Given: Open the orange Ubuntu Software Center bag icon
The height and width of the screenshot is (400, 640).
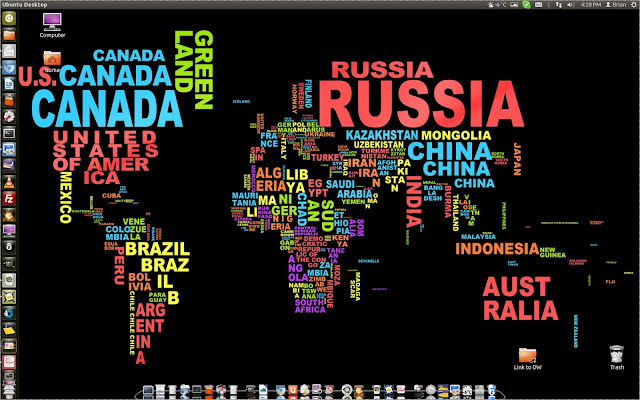Looking at the screenshot, I should tap(9, 100).
